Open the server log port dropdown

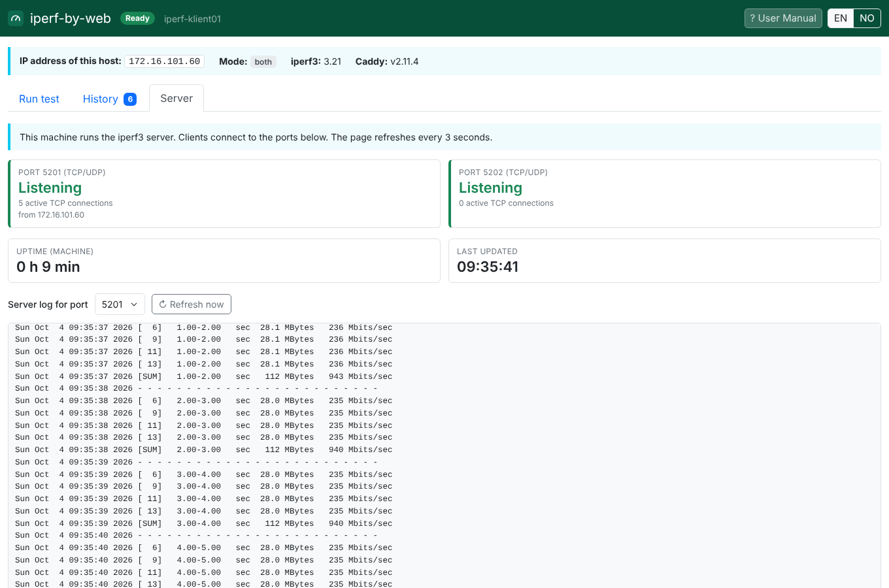(x=120, y=304)
